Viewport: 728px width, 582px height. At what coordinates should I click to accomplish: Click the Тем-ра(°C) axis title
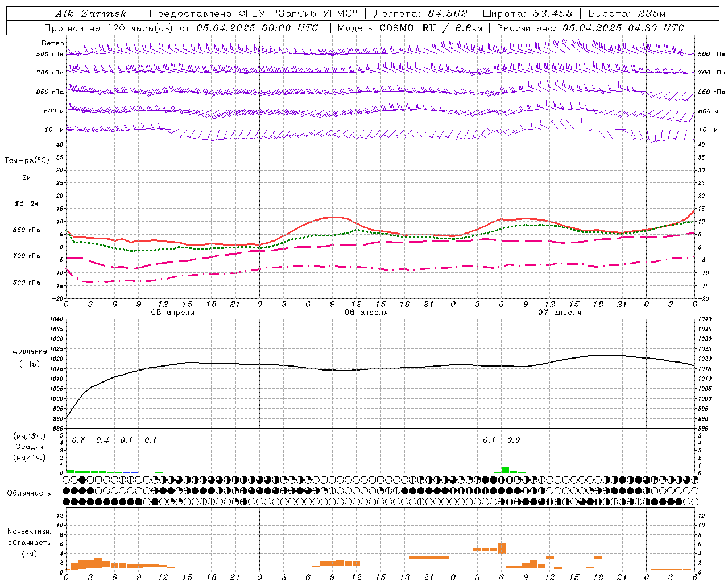[27, 160]
